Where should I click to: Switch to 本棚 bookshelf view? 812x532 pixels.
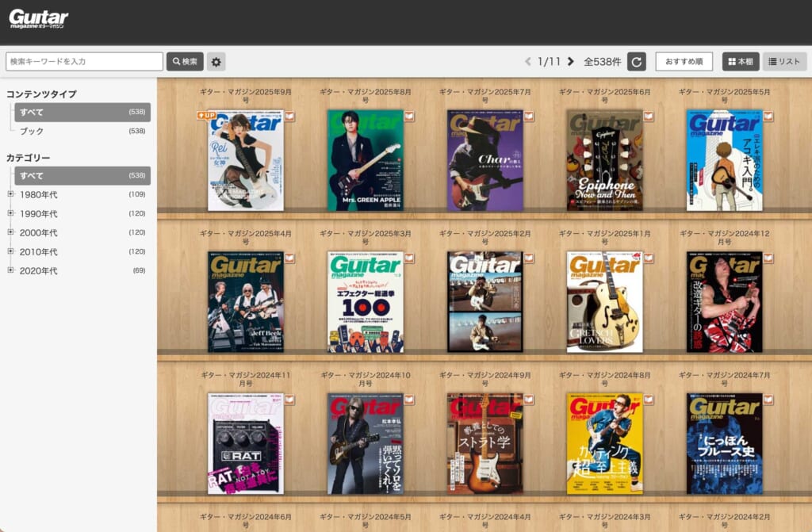pos(740,62)
